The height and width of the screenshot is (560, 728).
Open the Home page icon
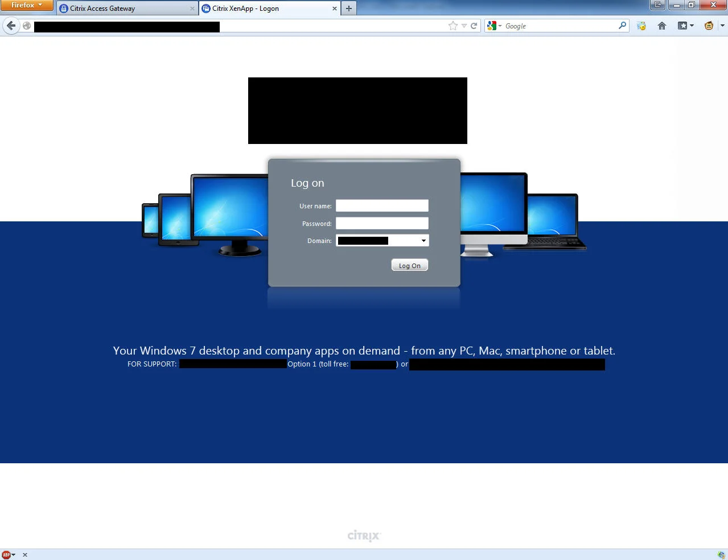pyautogui.click(x=662, y=26)
